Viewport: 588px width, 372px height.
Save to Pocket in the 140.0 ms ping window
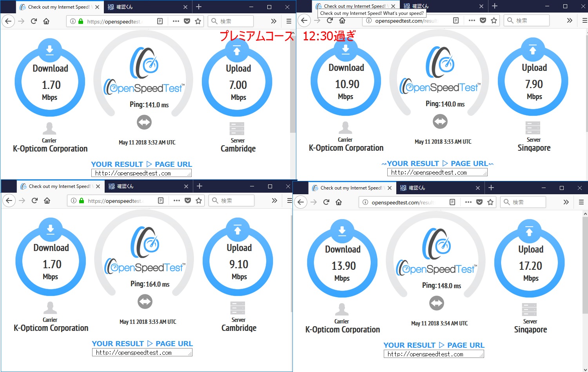[x=483, y=20]
